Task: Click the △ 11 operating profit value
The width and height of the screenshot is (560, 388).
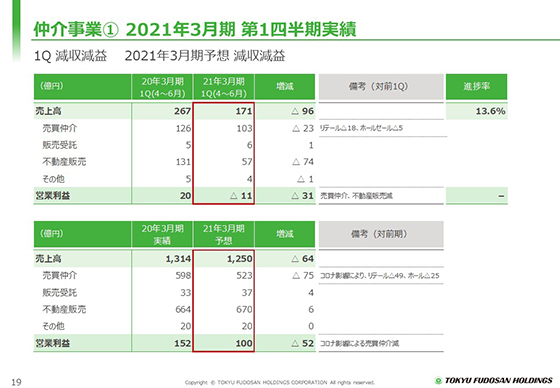Action: [x=241, y=196]
